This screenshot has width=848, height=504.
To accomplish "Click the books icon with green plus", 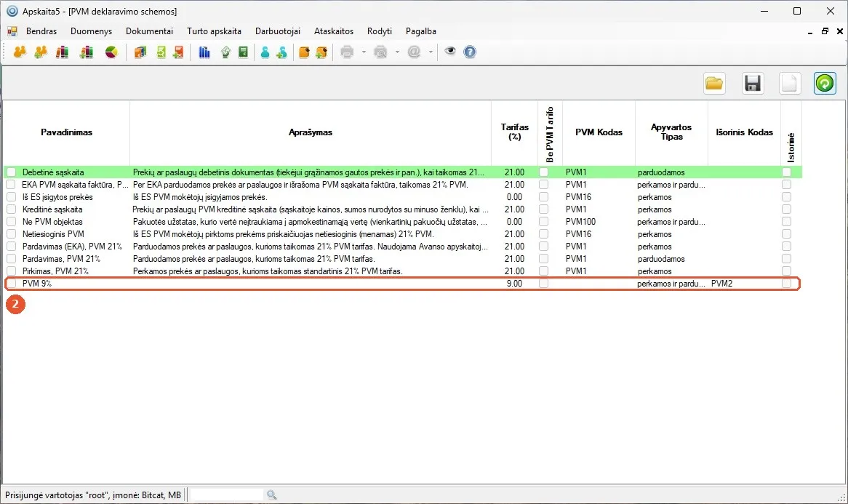I will click(87, 52).
